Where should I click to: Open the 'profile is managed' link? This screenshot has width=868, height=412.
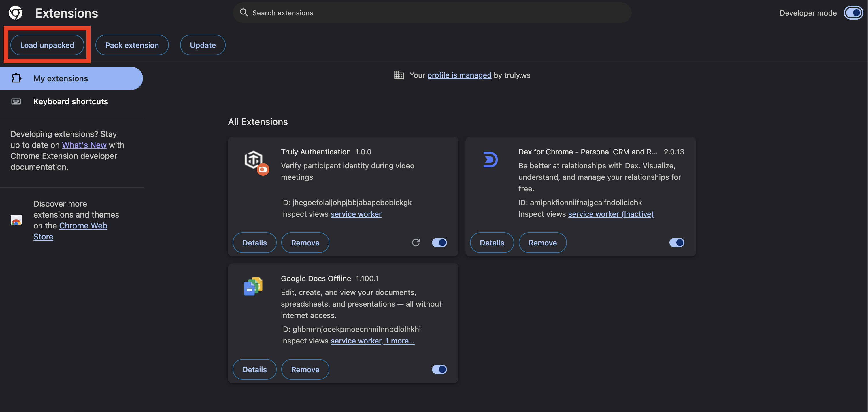[x=459, y=75]
